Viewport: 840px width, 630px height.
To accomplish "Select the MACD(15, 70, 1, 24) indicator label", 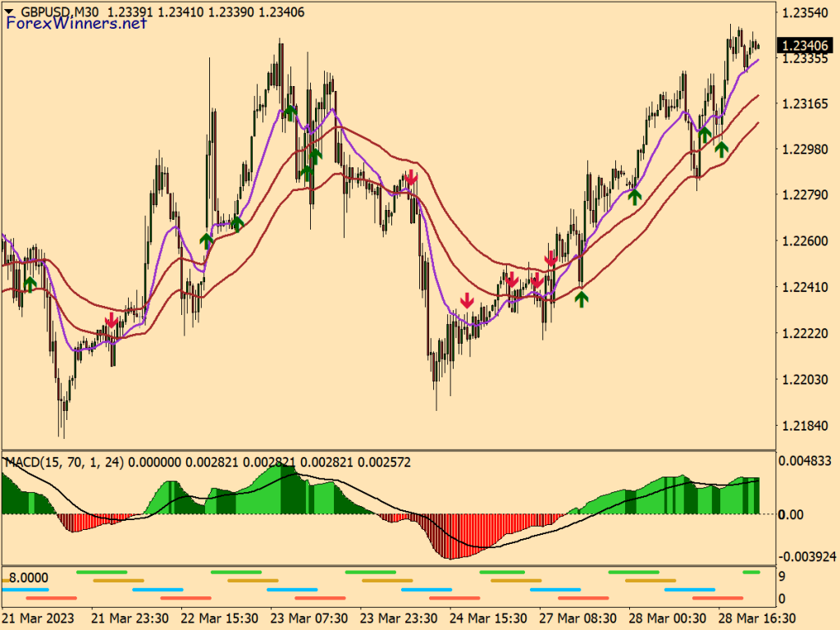I will coord(64,462).
